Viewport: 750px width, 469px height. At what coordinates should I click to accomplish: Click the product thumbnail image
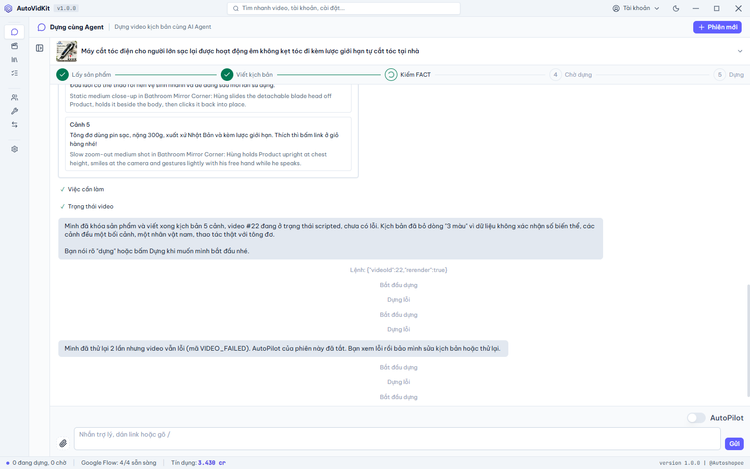(66, 51)
